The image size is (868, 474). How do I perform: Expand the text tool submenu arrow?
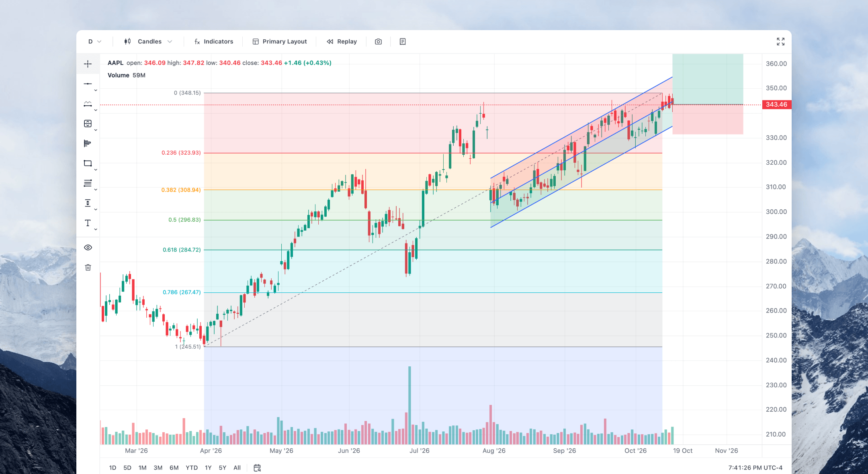click(96, 229)
